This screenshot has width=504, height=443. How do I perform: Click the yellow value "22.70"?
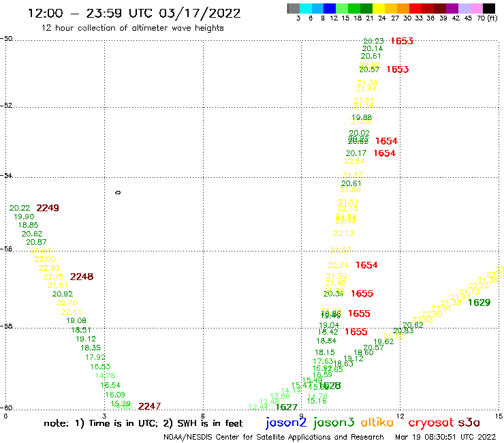click(67, 303)
